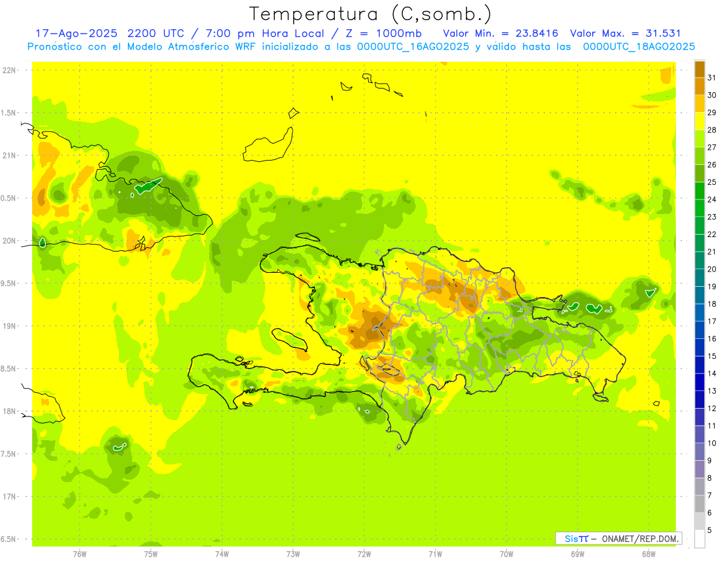Click the color bar label 28
728x562 pixels.
(x=712, y=130)
